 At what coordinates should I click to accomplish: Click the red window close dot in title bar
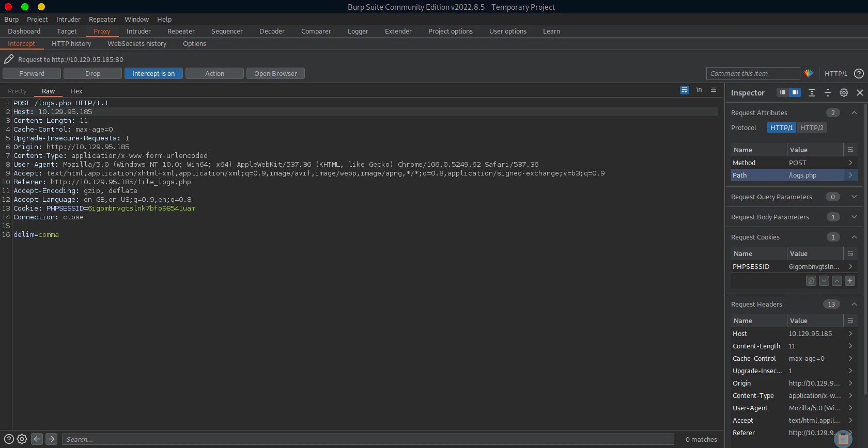tap(8, 7)
